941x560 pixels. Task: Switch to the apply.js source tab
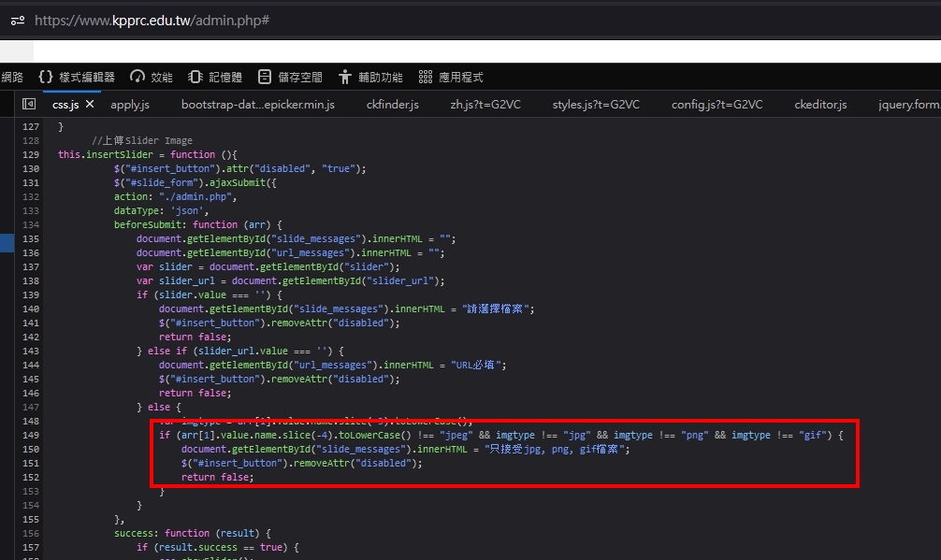[x=130, y=105]
